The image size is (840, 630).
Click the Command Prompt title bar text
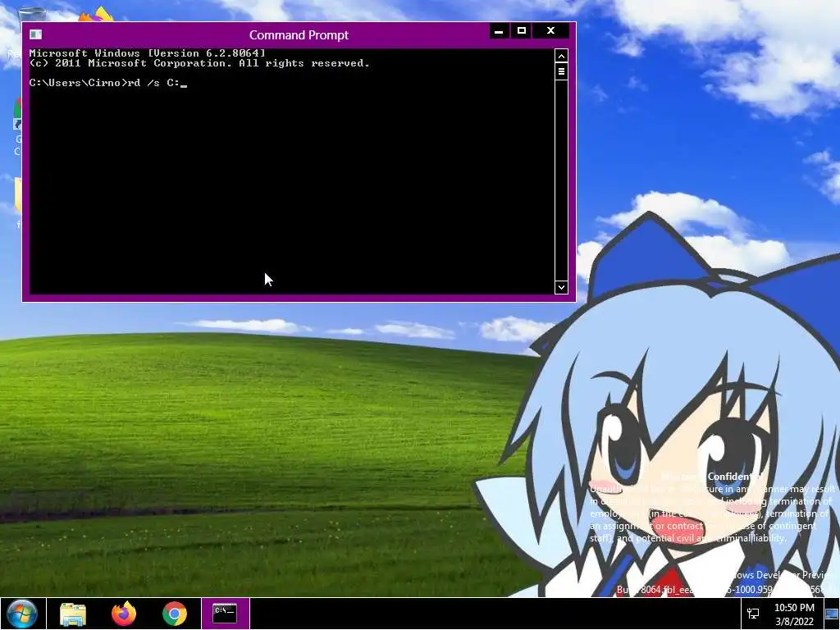point(299,34)
